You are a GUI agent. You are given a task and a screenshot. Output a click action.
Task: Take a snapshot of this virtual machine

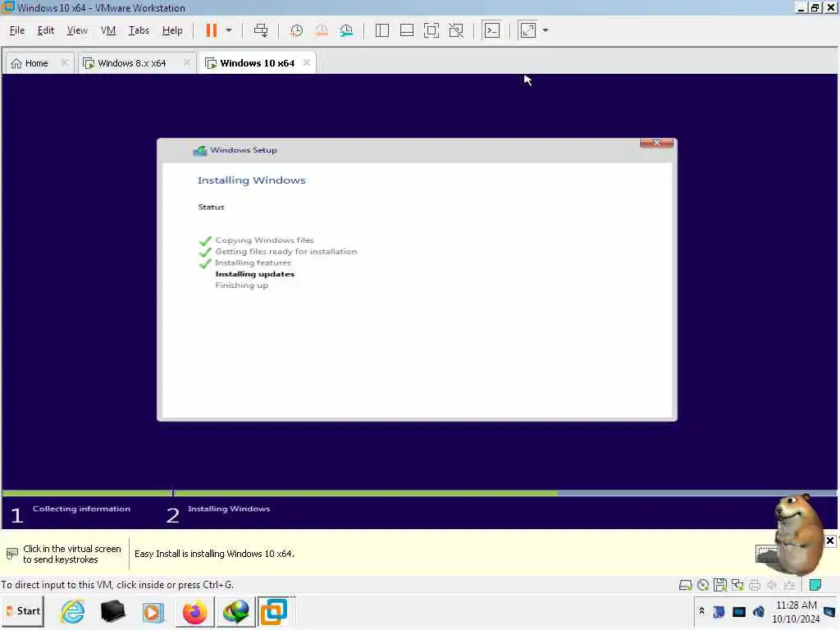(296, 30)
